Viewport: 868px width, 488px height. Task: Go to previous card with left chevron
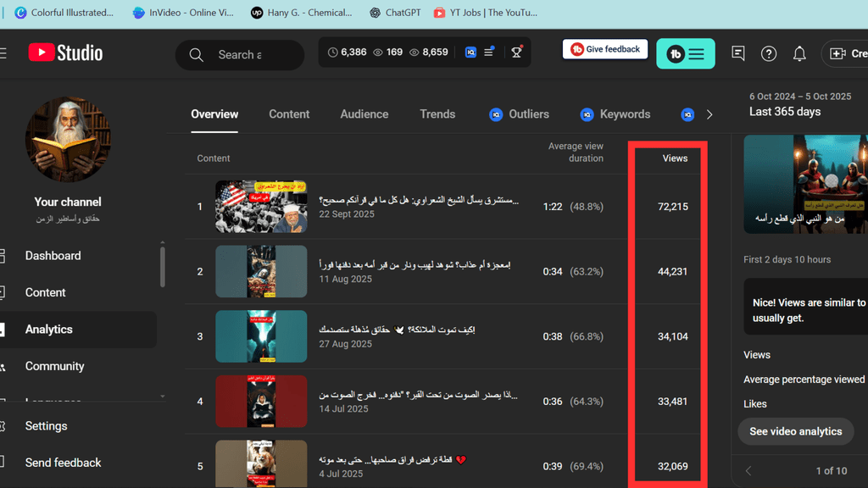click(x=748, y=471)
